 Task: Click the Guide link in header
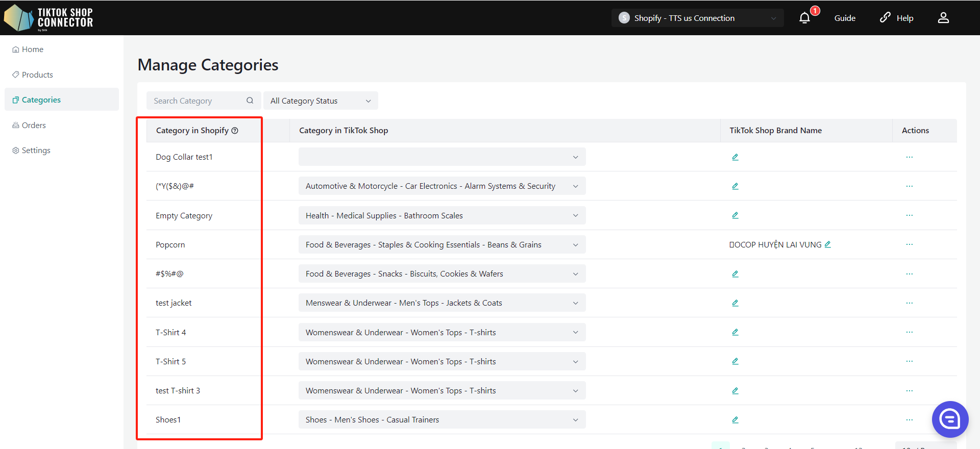click(x=845, y=18)
